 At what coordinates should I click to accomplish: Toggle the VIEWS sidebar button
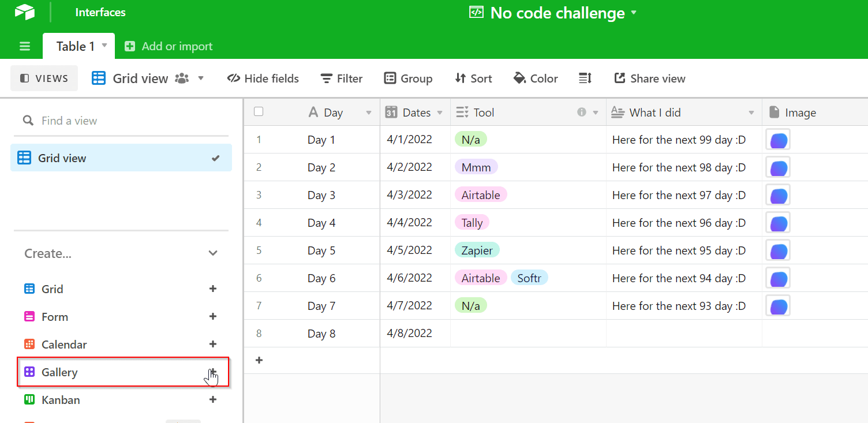click(x=44, y=78)
